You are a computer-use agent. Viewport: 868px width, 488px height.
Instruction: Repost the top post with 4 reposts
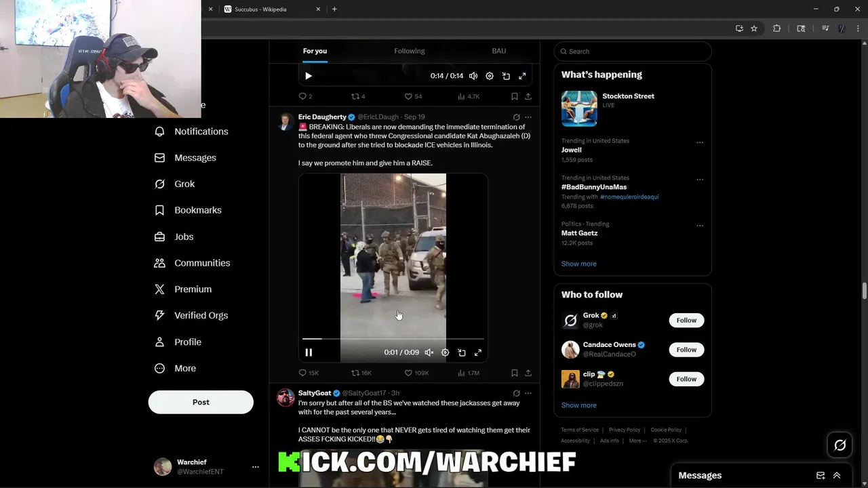358,96
